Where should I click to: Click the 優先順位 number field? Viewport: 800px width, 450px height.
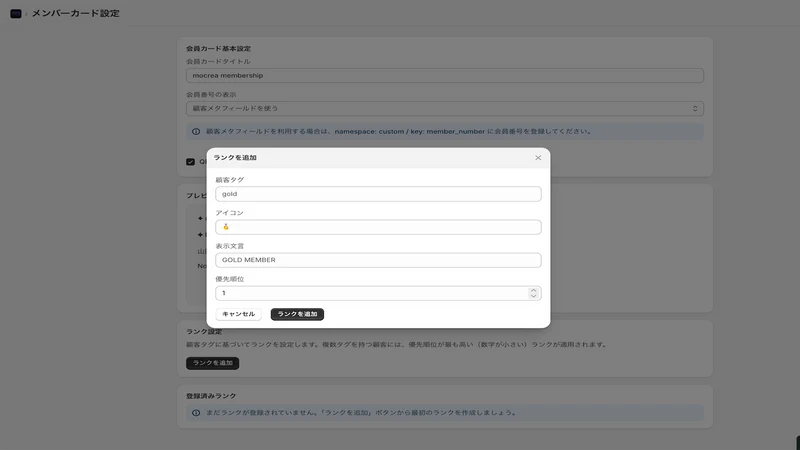click(378, 293)
